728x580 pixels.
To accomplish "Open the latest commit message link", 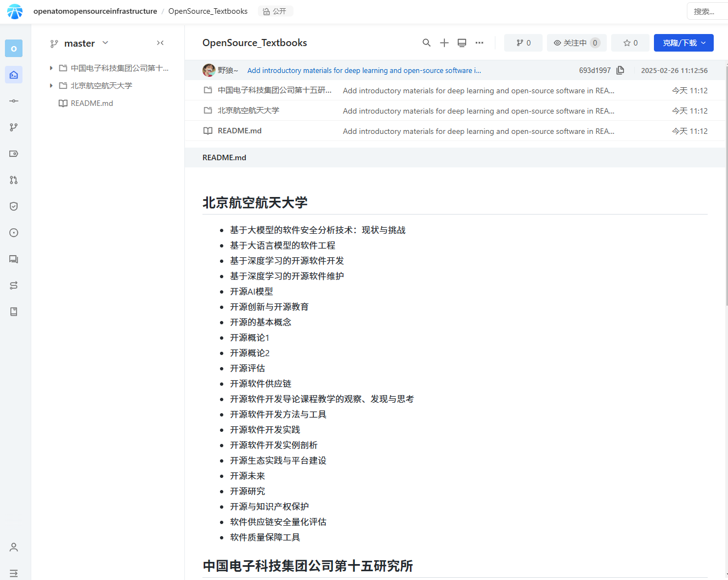I will pos(364,70).
